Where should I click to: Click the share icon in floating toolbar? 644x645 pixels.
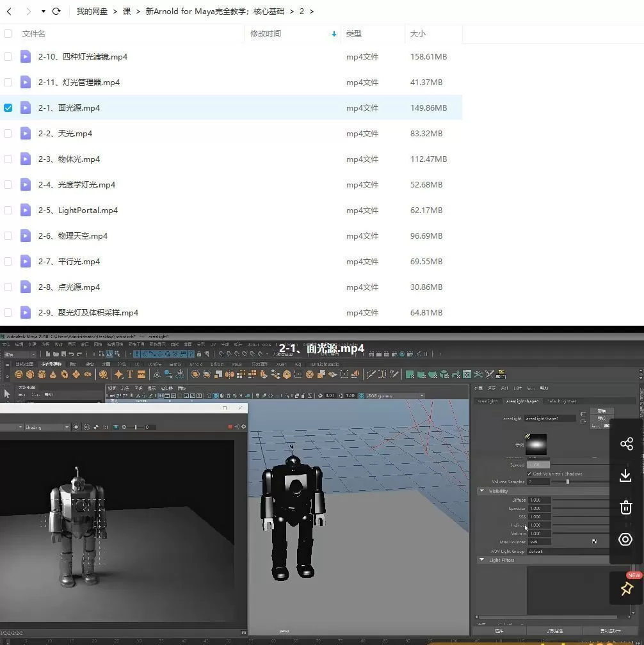click(626, 443)
